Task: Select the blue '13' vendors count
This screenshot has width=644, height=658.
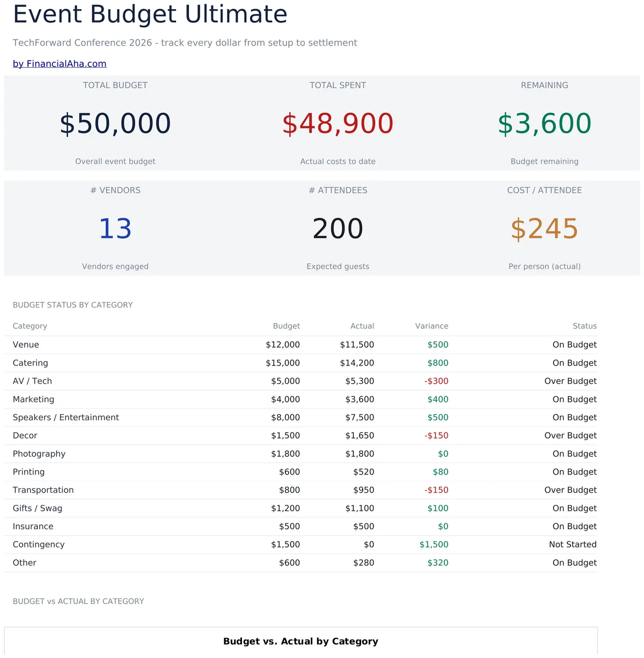Action: [x=115, y=229]
